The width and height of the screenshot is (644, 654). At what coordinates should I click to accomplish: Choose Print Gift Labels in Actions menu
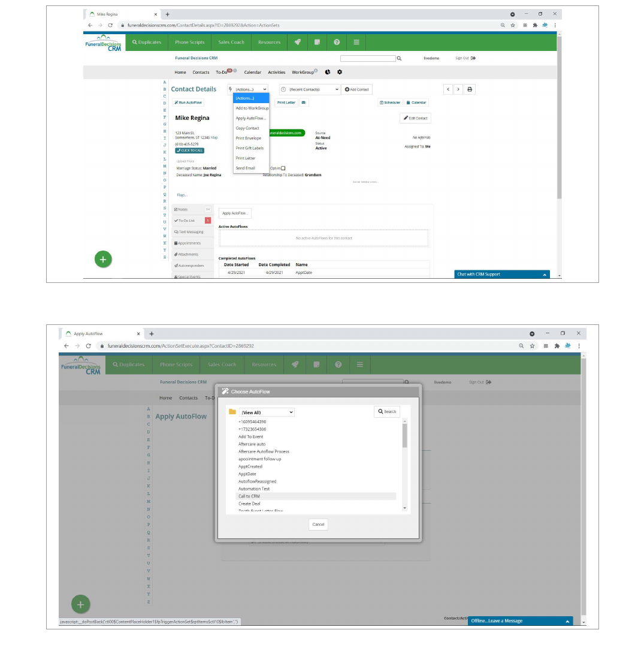pos(250,148)
